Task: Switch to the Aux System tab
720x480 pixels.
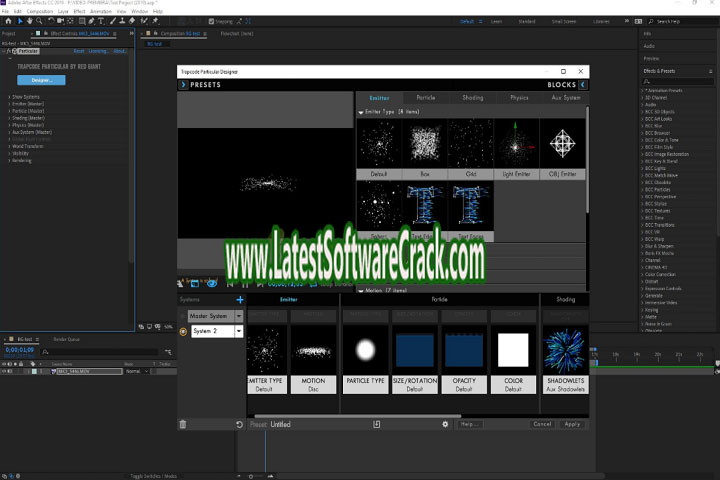Action: point(566,97)
